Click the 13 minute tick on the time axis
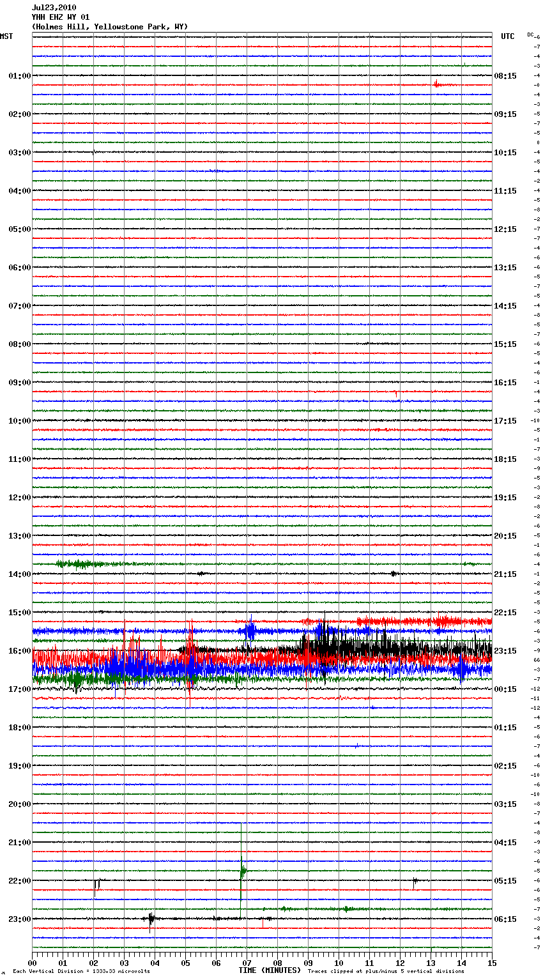543x980 pixels. click(x=431, y=962)
